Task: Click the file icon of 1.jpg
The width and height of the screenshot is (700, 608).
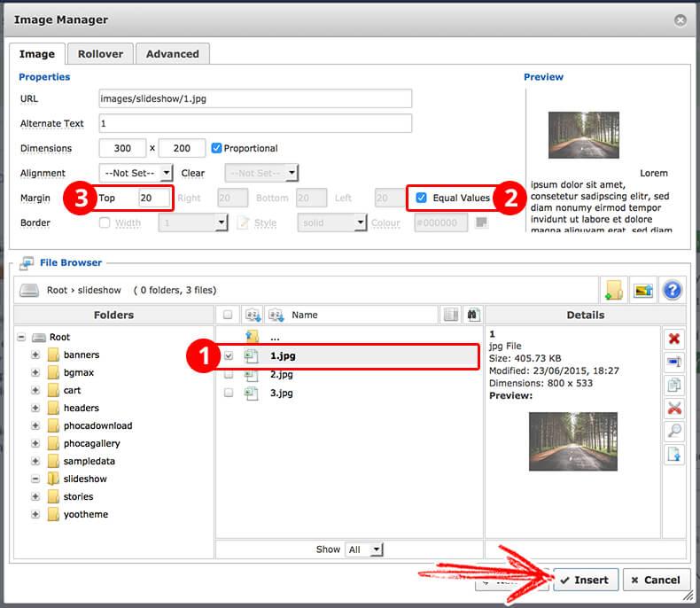Action: (252, 355)
